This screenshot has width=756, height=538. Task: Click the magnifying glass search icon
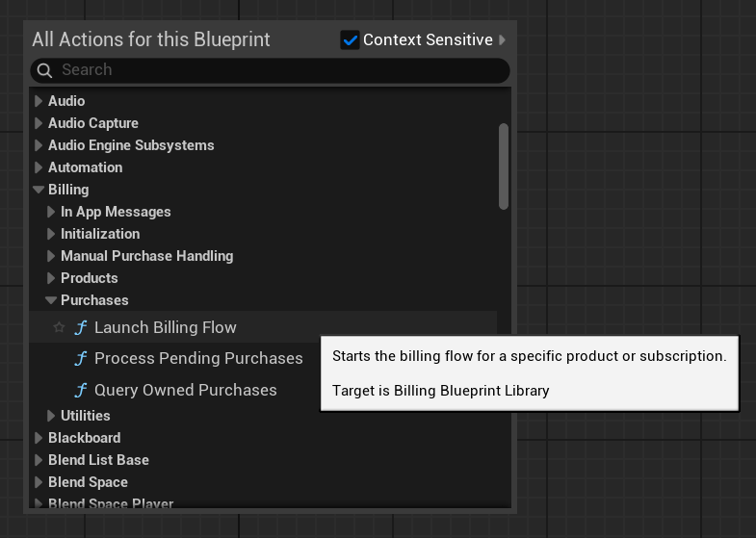tap(44, 70)
